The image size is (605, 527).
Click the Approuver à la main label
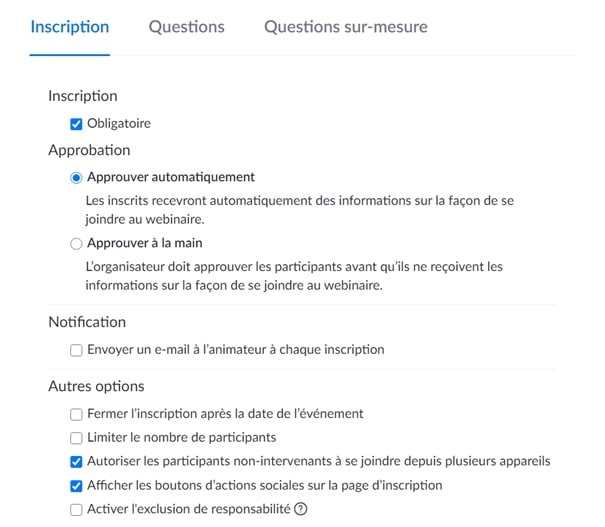point(145,243)
